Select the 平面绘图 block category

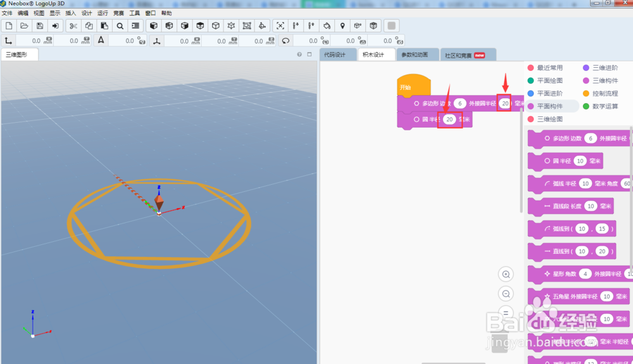546,80
